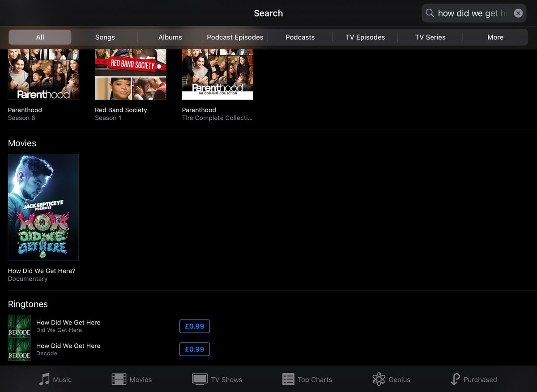Clear the search field with the X icon
This screenshot has height=392, width=537.
coord(518,13)
